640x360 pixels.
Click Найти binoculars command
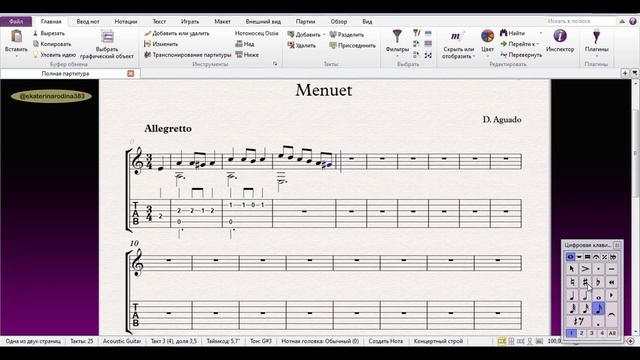(x=513, y=33)
